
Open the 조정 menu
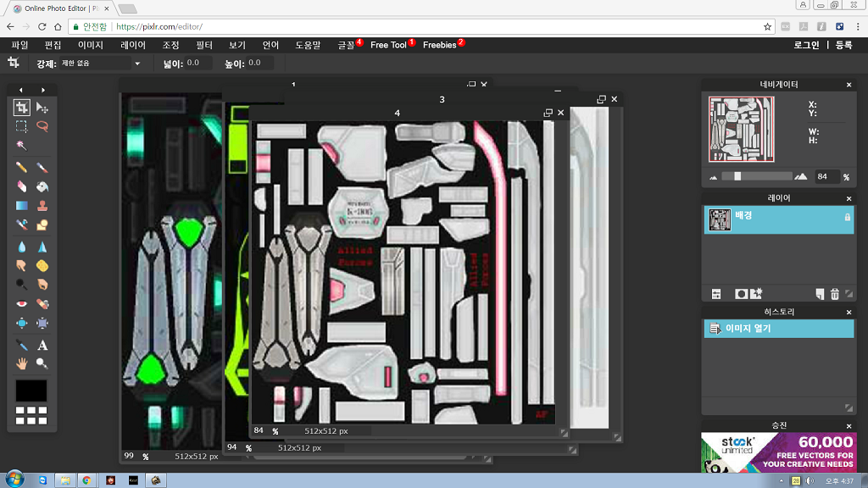170,45
